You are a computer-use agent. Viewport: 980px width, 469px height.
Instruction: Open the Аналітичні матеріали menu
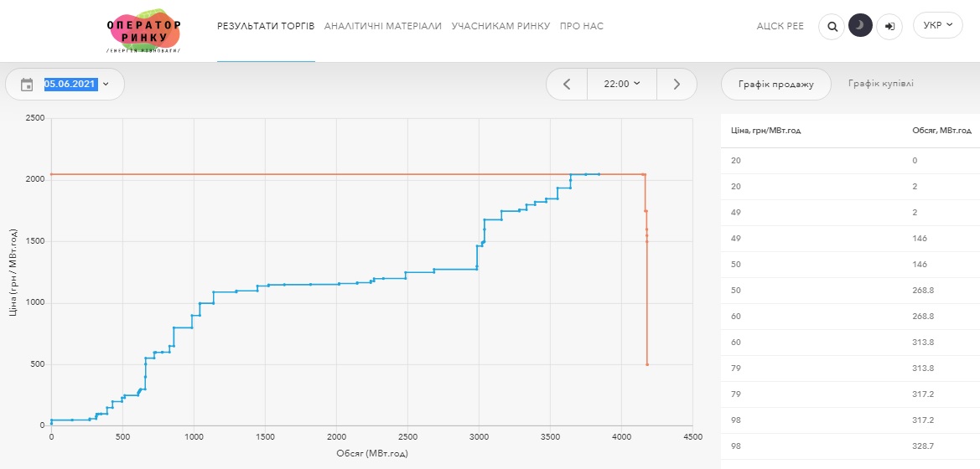click(x=382, y=26)
